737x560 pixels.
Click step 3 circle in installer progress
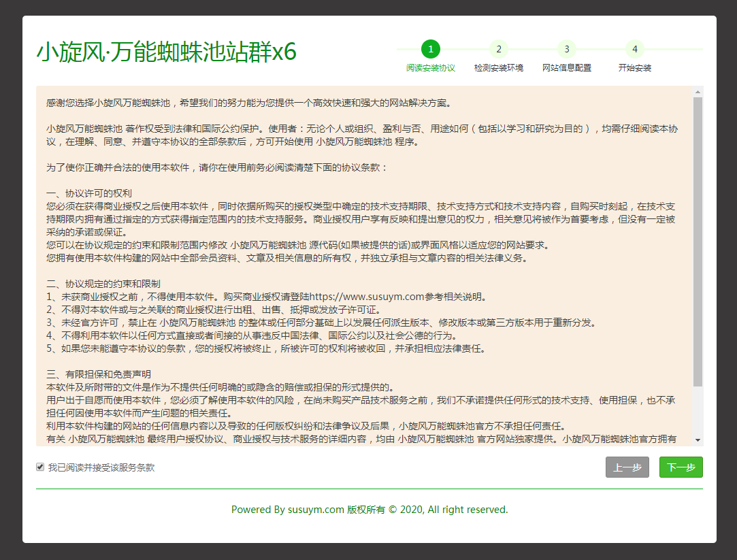[x=567, y=49]
